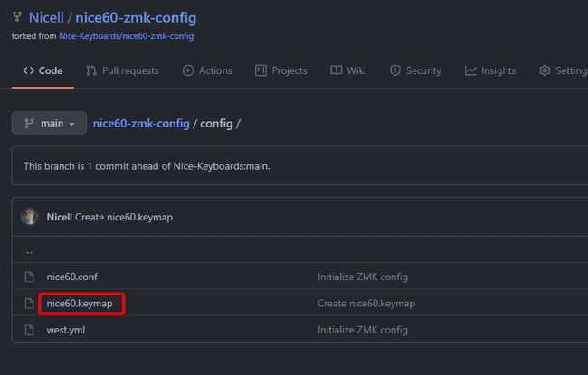
Task: Navigate to parent directory via double dots
Action: (29, 252)
